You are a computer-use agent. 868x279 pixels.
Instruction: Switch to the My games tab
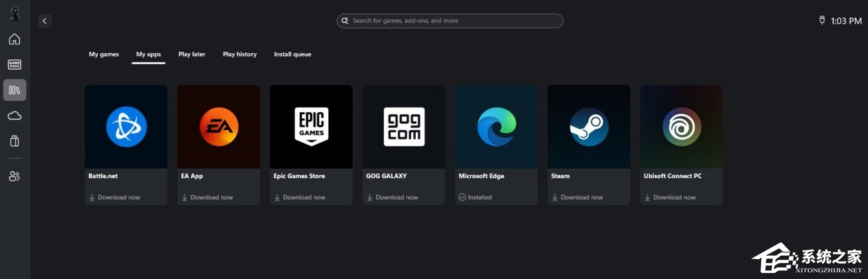(x=104, y=54)
